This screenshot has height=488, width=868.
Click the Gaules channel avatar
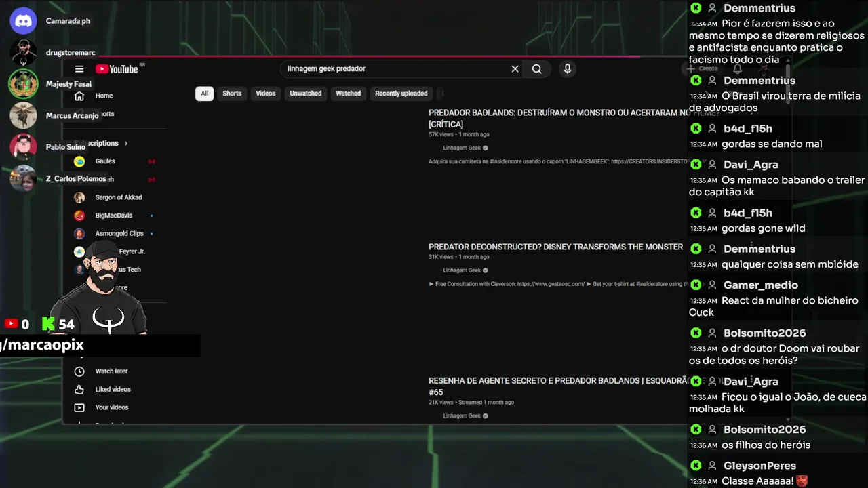(x=79, y=161)
